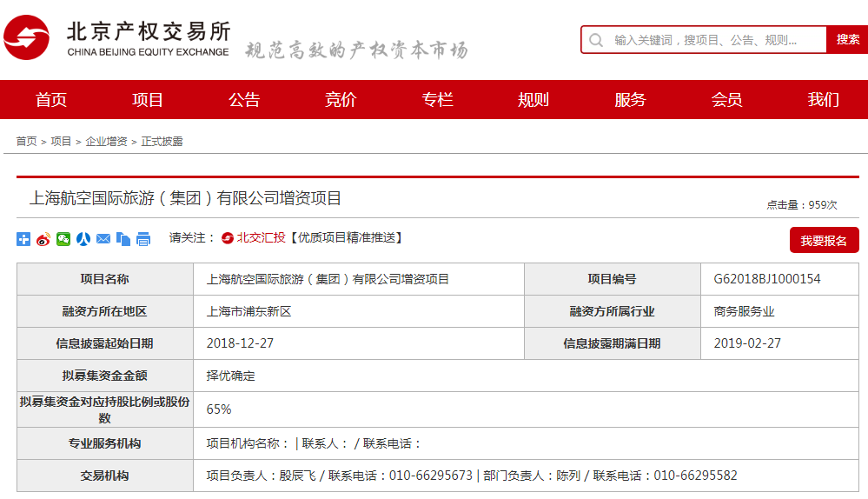868x499 pixels.
Task: Share to Weibo icon
Action: 43,239
